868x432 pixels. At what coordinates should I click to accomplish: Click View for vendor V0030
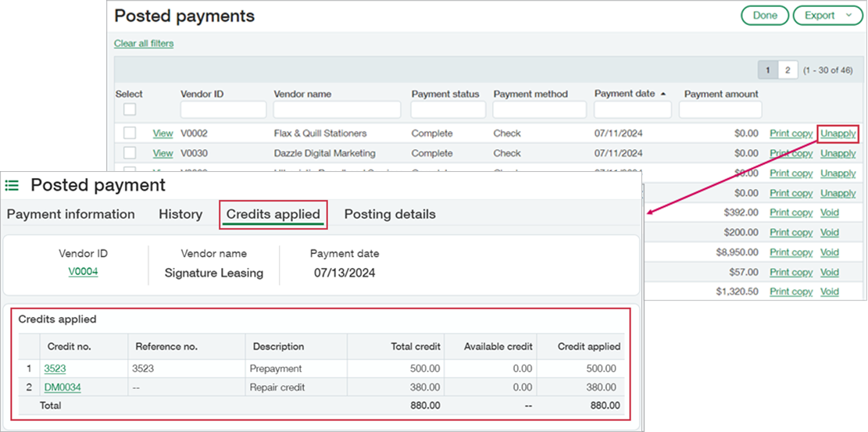click(163, 153)
